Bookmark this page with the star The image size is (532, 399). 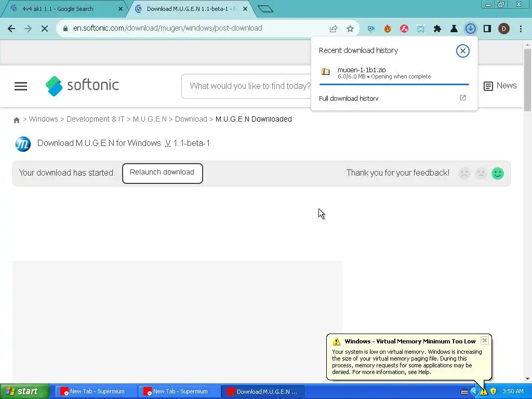(x=350, y=29)
